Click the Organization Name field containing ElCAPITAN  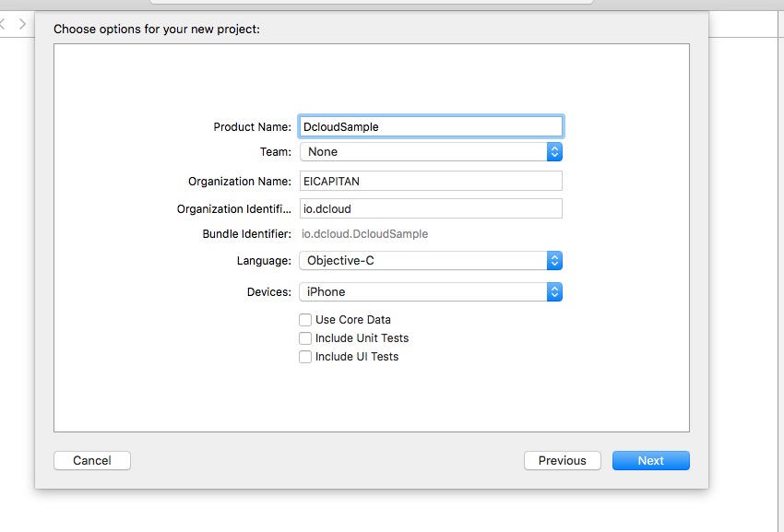pyautogui.click(x=431, y=181)
